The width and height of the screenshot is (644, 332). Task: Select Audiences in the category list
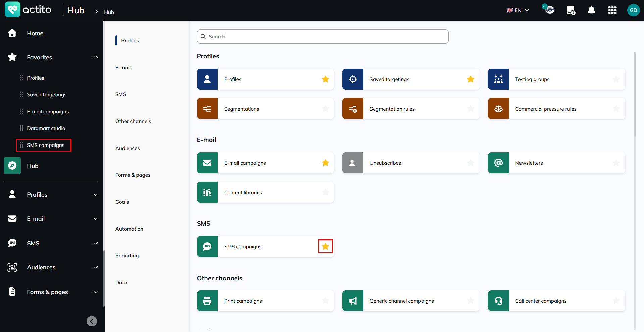[128, 148]
